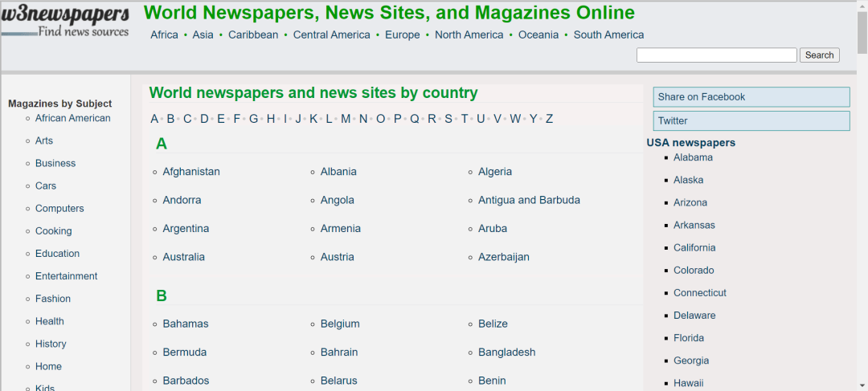This screenshot has width=868, height=391.
Task: Jump to letter M in the alphabet index
Action: [346, 119]
